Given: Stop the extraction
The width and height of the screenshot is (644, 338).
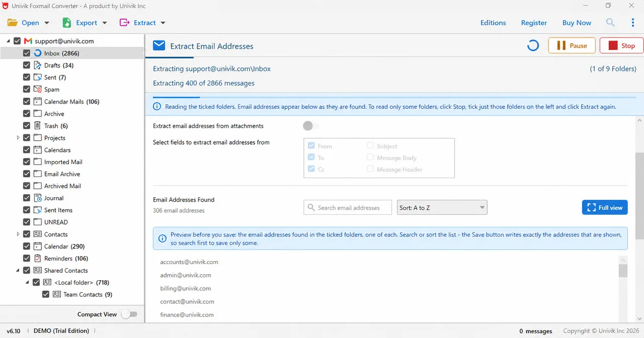Looking at the screenshot, I should tap(621, 45).
